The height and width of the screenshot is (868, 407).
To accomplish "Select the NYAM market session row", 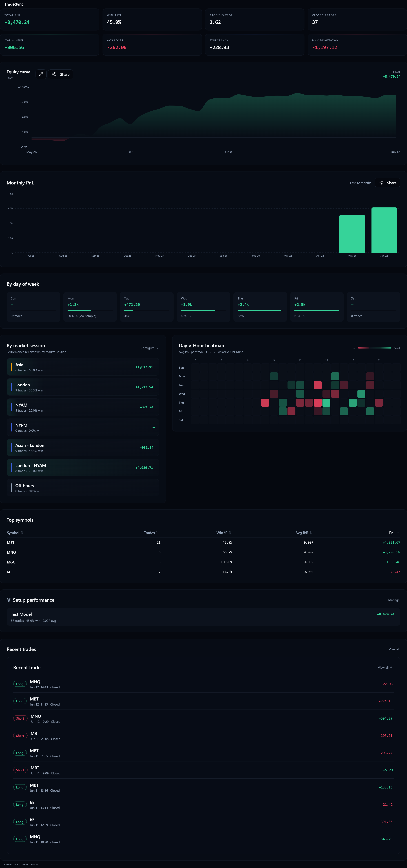I will pyautogui.click(x=83, y=407).
